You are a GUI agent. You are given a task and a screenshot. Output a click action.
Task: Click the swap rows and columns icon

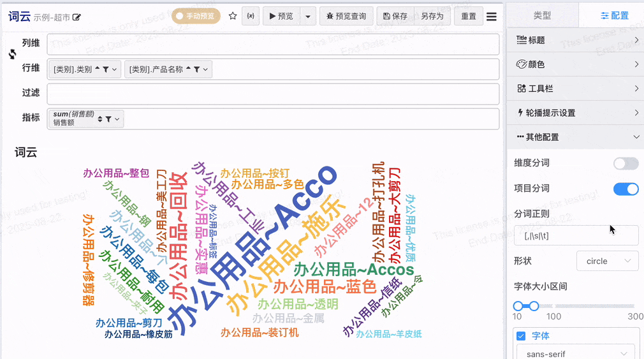coord(12,54)
